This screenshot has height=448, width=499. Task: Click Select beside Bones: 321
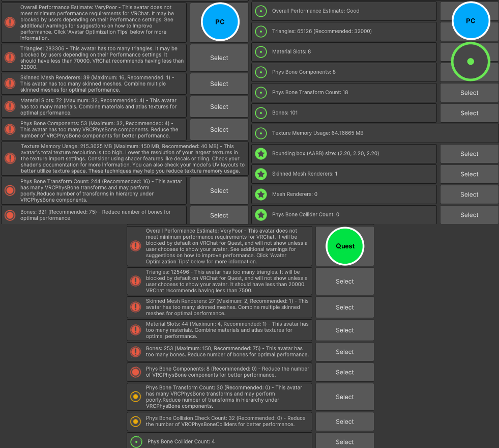click(x=219, y=215)
